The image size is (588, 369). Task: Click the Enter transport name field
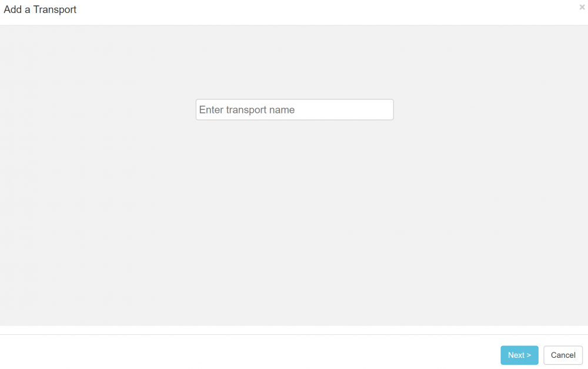pos(294,110)
